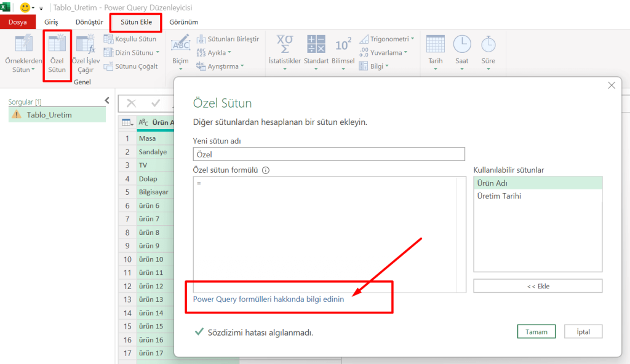The height and width of the screenshot is (364, 630).
Task: Open Özel İşlev Çağır tool
Action: click(86, 53)
